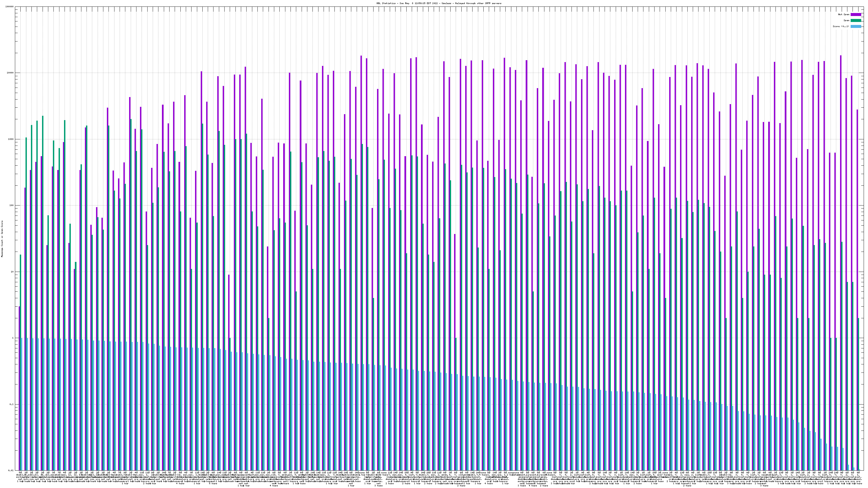Select the 'Not Spam' legend label
The width and height of the screenshot is (868, 488).
point(844,14)
